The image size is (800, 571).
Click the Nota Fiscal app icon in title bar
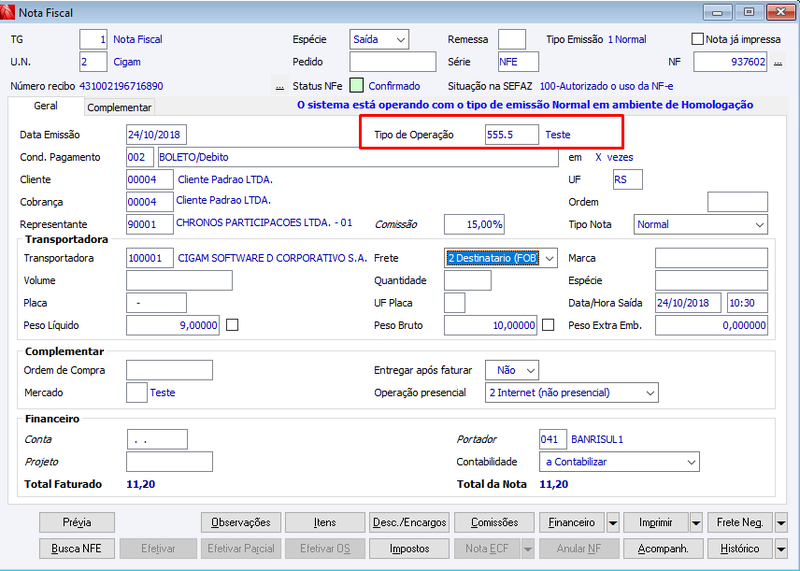8,12
